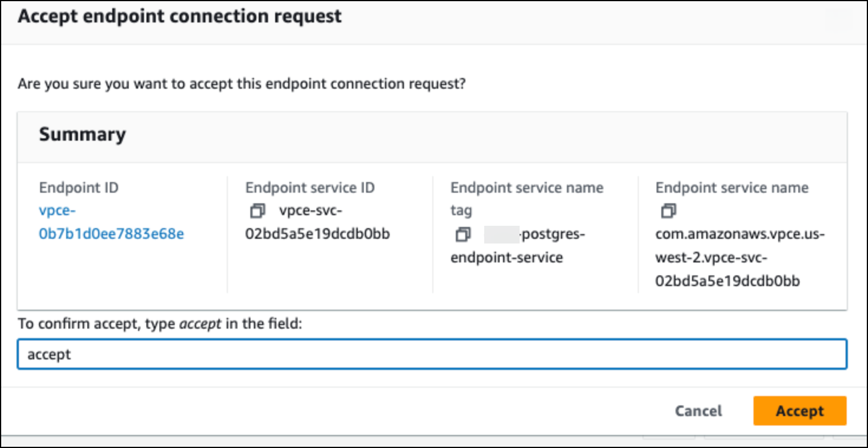Copy the com.amazonaws.vpce endpoint service name

668,211
